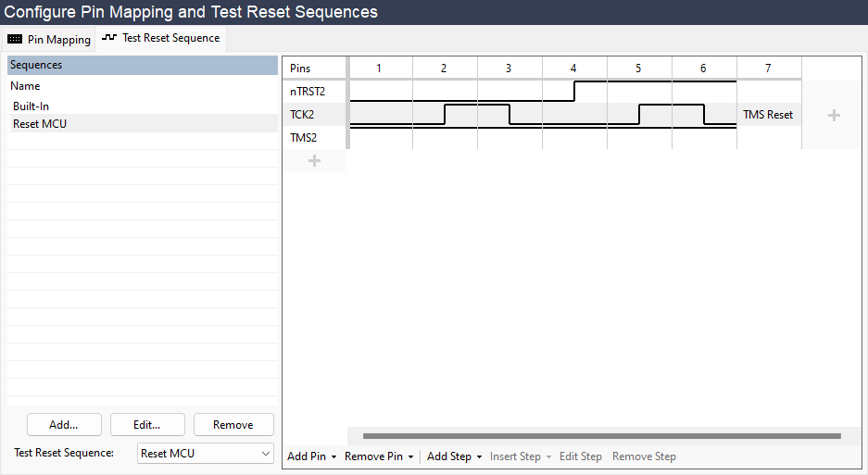Remove the selected sequence

click(233, 425)
